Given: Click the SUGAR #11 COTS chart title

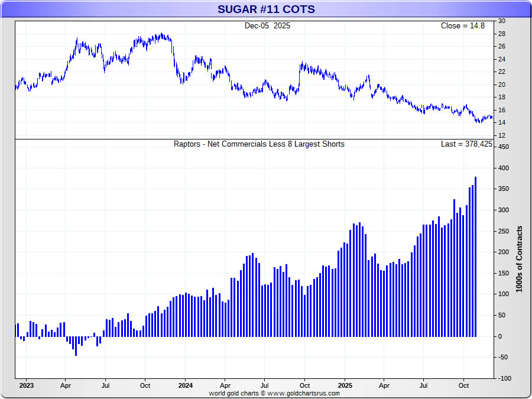Looking at the screenshot, I should point(266,9).
